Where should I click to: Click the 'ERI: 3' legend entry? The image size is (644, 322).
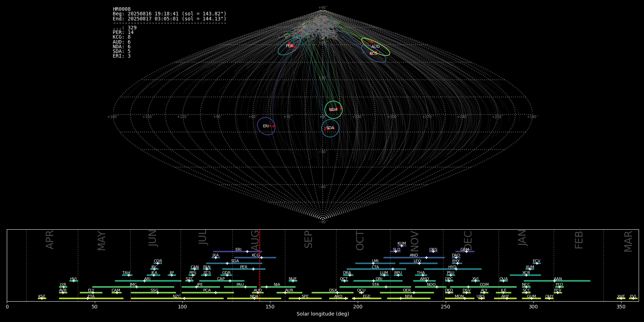122,56
